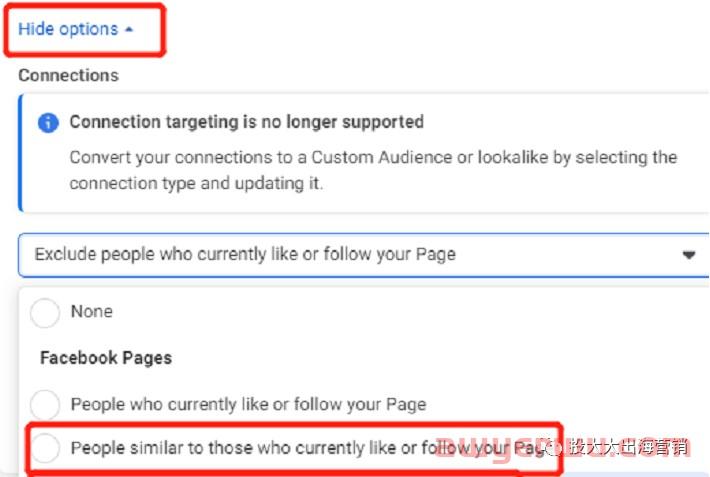This screenshot has height=477, width=710.
Task: Choose the None option label
Action: (x=91, y=312)
